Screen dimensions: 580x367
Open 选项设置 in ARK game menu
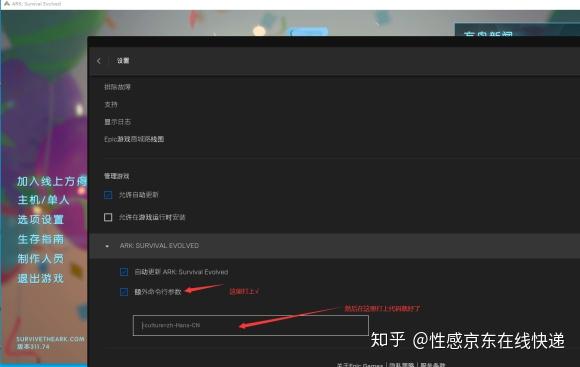coord(41,219)
